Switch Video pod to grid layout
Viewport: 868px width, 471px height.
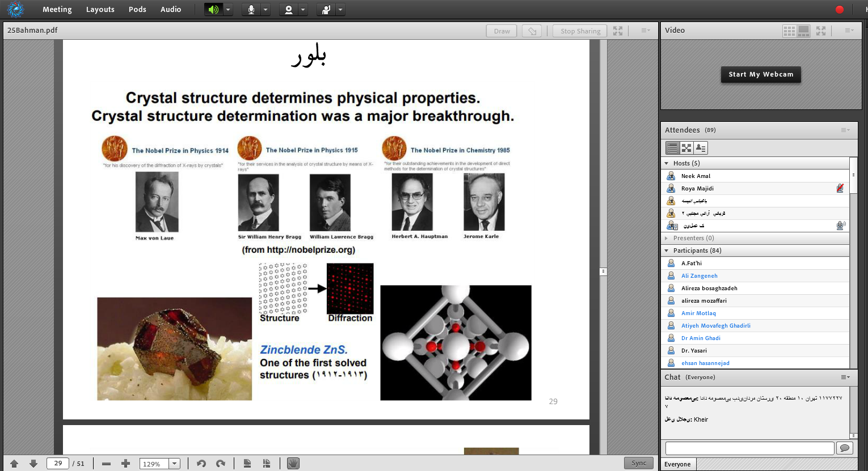point(789,31)
